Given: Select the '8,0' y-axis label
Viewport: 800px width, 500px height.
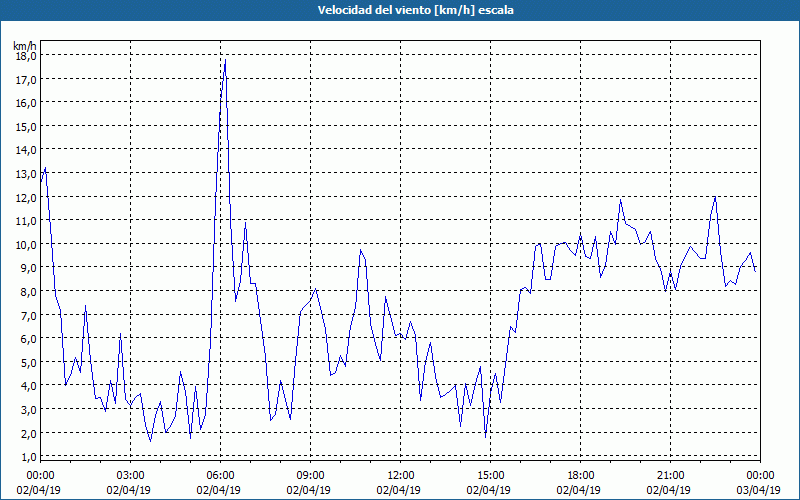Looking at the screenshot, I should tap(28, 292).
